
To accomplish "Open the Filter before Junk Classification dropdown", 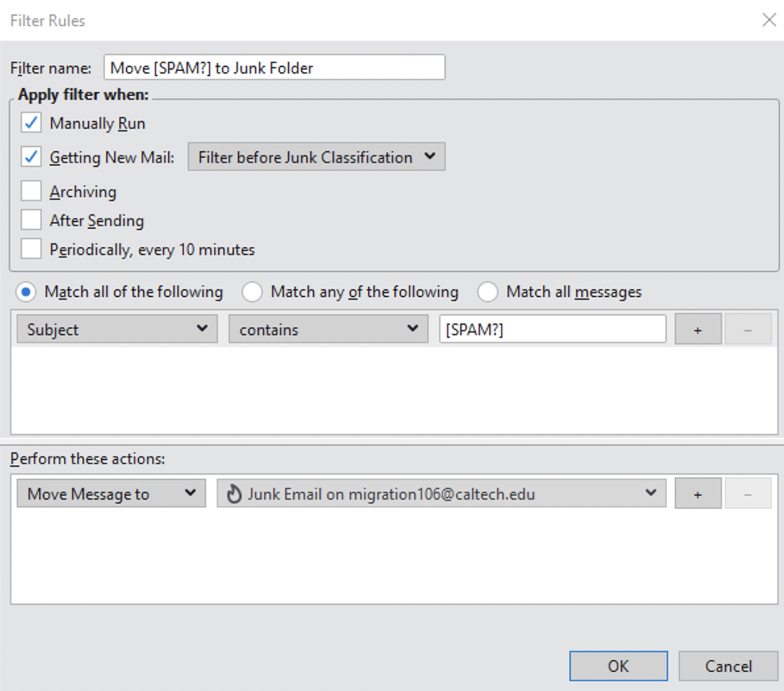I will click(x=316, y=157).
